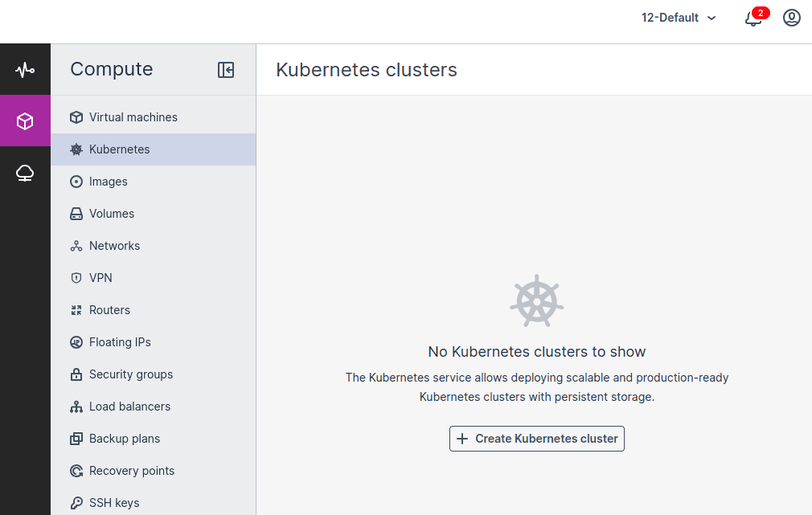Image resolution: width=812 pixels, height=515 pixels.
Task: Click 'No Kubernetes clusters to show' message
Action: click(537, 352)
